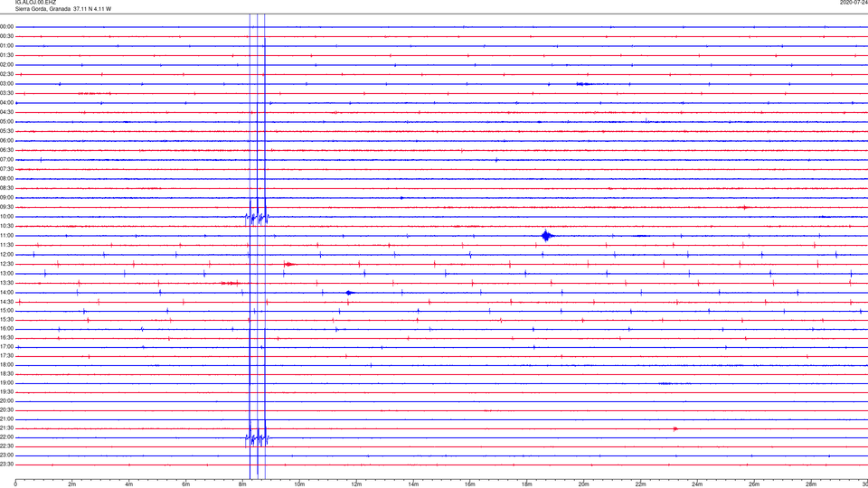Click the 'Sierra Gorda, Granada 37.11 N 4.11 W' label
This screenshot has height=488, width=868.
(x=63, y=9)
